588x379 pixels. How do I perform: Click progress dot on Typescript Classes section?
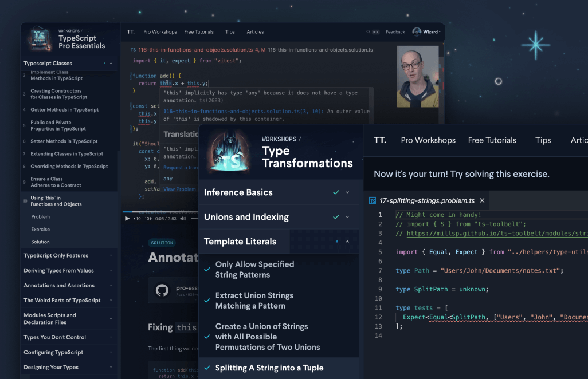click(x=105, y=64)
